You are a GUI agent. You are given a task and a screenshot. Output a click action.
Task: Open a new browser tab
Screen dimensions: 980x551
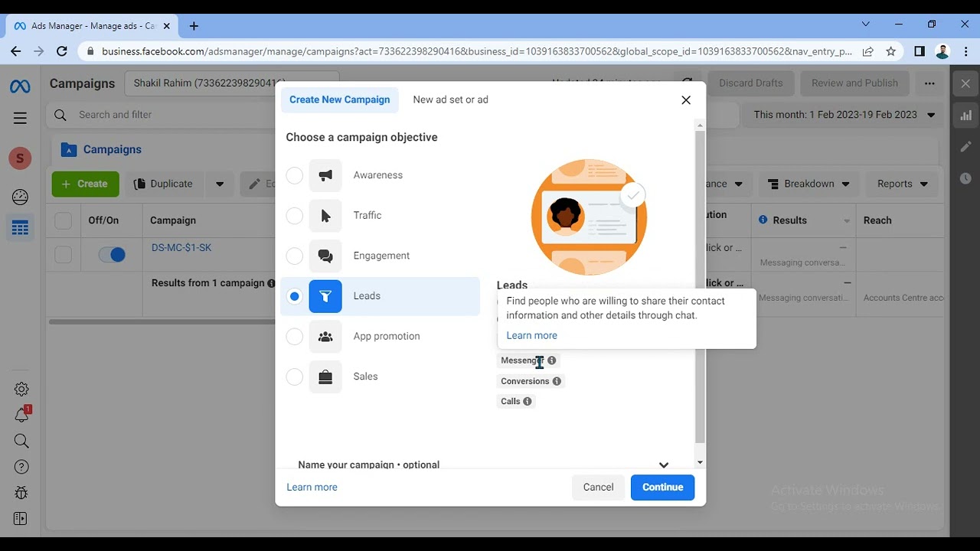point(194,26)
